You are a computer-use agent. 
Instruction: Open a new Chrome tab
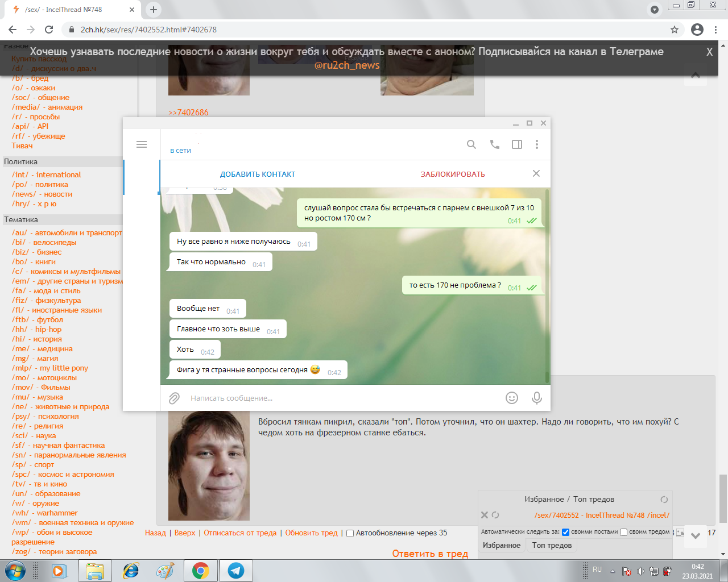click(154, 9)
